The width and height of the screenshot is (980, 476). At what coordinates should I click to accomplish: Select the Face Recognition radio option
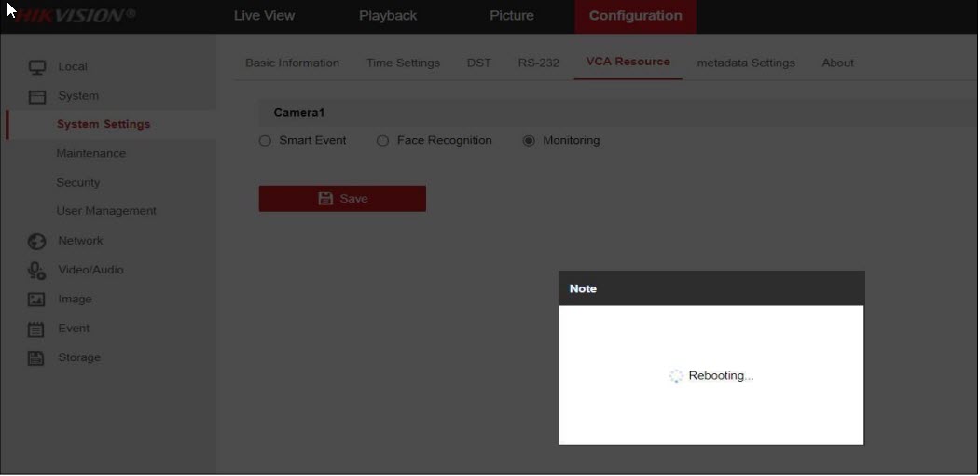coord(382,141)
